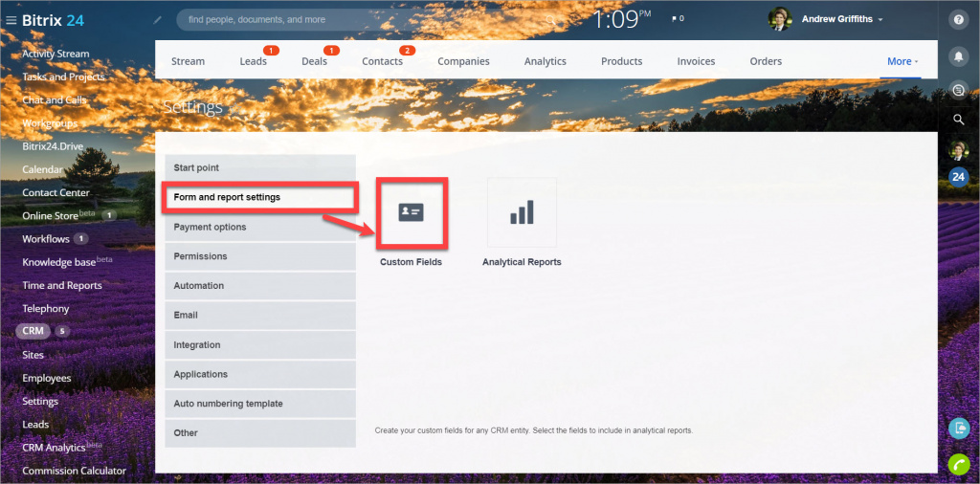This screenshot has width=980, height=484.
Task: Select Auto numbering template option
Action: pyautogui.click(x=260, y=404)
